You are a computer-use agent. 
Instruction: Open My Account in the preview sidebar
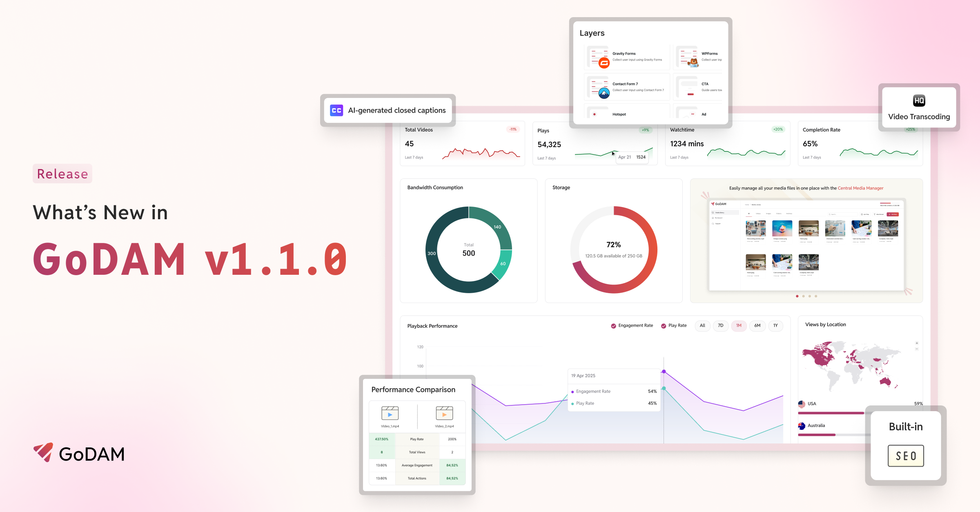[x=717, y=218]
